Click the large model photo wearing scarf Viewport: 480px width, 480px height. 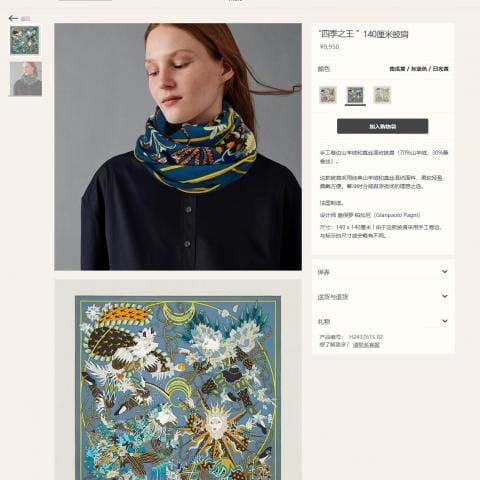[x=178, y=147]
